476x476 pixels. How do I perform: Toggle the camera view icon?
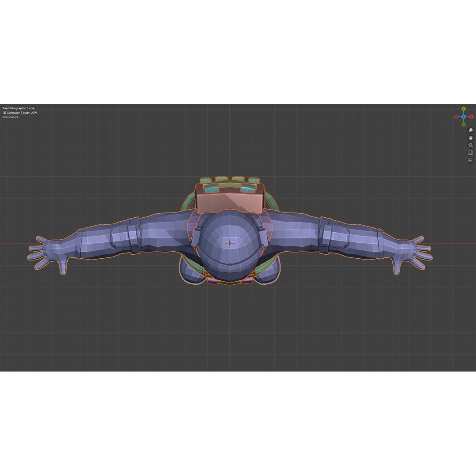point(470,145)
